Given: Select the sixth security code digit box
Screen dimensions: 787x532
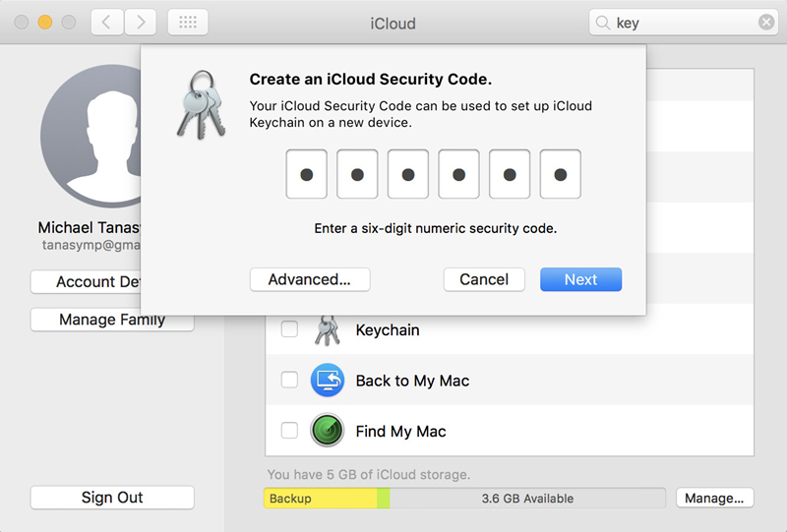Looking at the screenshot, I should (560, 174).
